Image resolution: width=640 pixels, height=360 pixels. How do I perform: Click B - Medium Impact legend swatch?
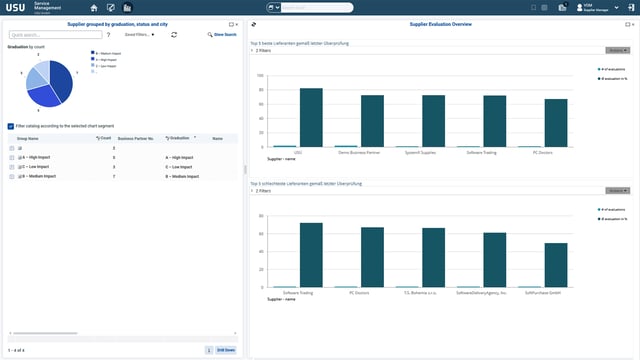pyautogui.click(x=93, y=53)
